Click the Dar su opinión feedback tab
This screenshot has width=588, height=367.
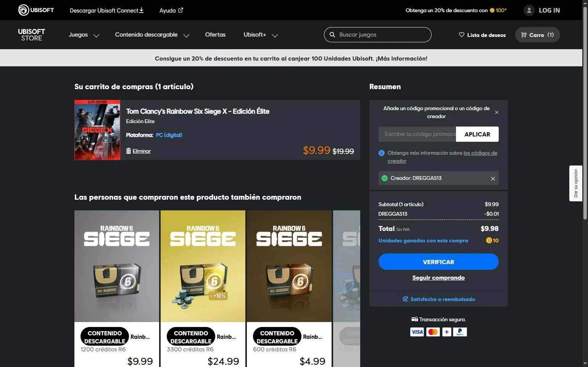pos(576,183)
